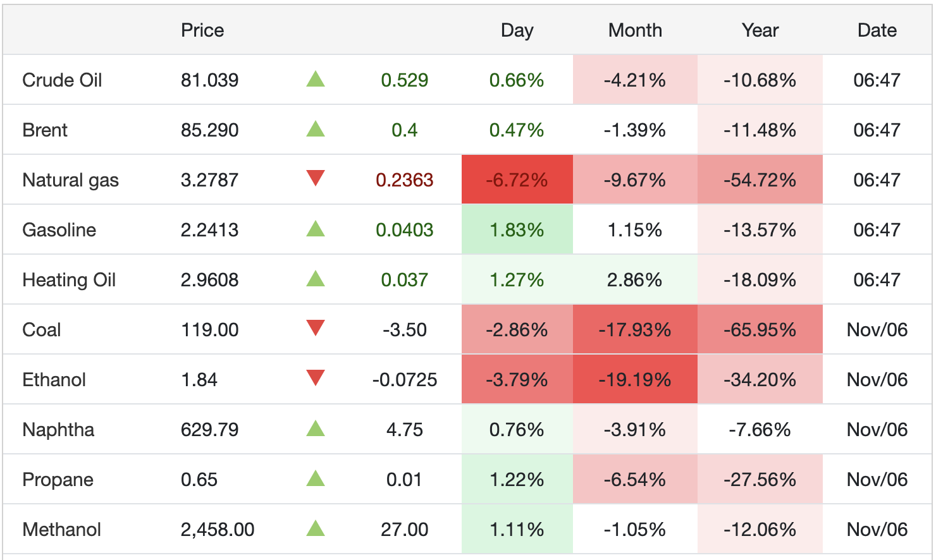Click the green up arrow for Gasoline
Screen dimensions: 936x560
point(316,229)
